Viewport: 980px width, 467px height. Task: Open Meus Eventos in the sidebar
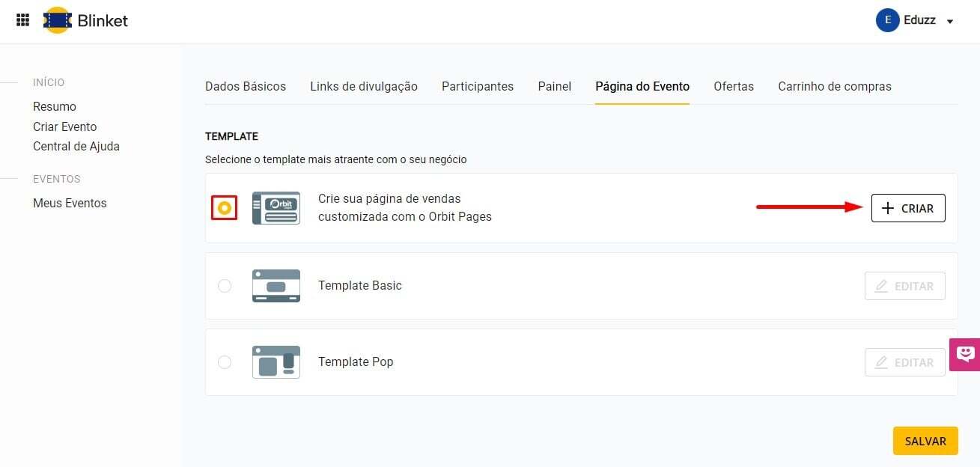click(x=70, y=203)
